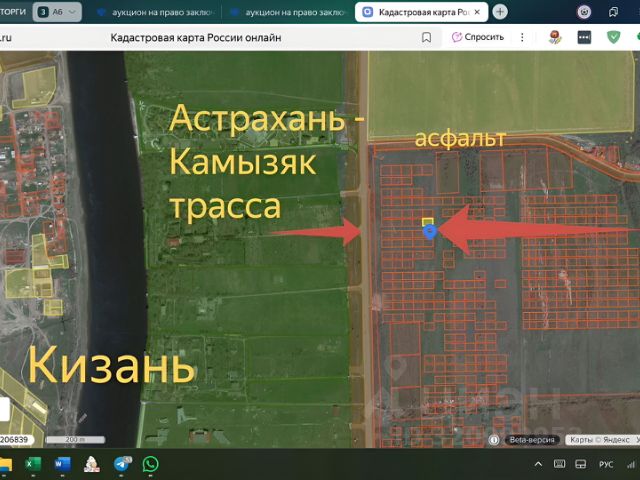Click the yellow highlighted parcel near pin
Viewport: 640px width, 480px height.
click(x=427, y=222)
